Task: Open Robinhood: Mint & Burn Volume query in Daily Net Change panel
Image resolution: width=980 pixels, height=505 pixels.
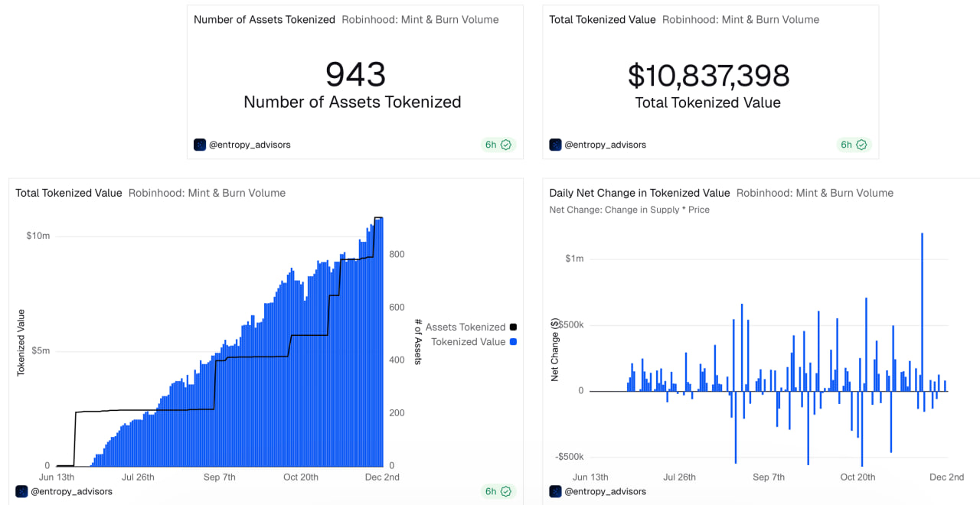Action: tap(815, 193)
